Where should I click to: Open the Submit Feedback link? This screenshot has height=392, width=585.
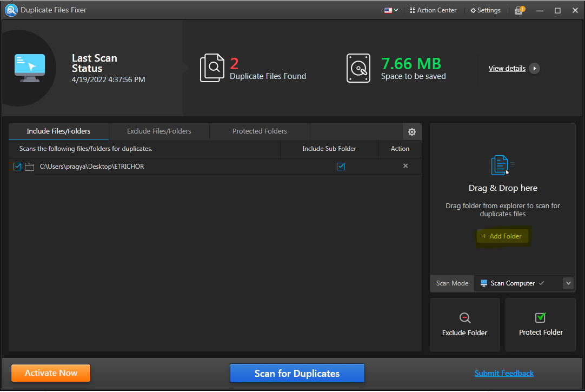504,374
